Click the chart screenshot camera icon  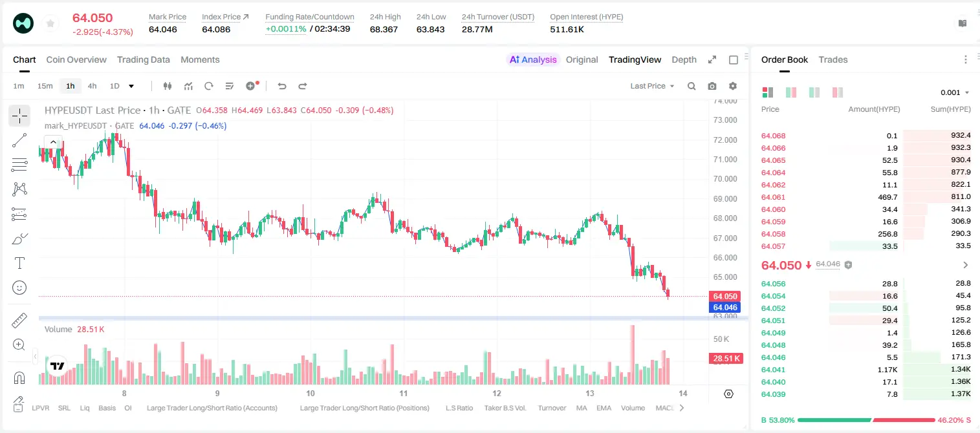click(x=712, y=86)
